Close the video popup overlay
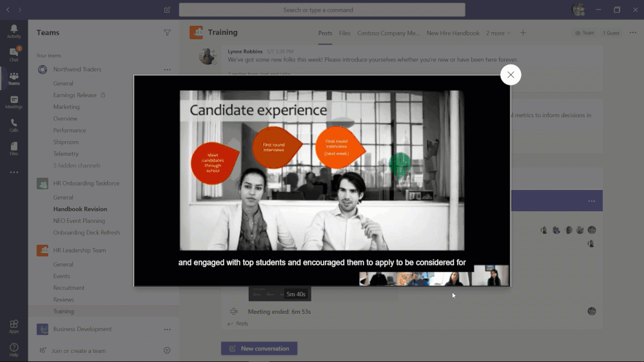The width and height of the screenshot is (644, 362). click(x=511, y=75)
